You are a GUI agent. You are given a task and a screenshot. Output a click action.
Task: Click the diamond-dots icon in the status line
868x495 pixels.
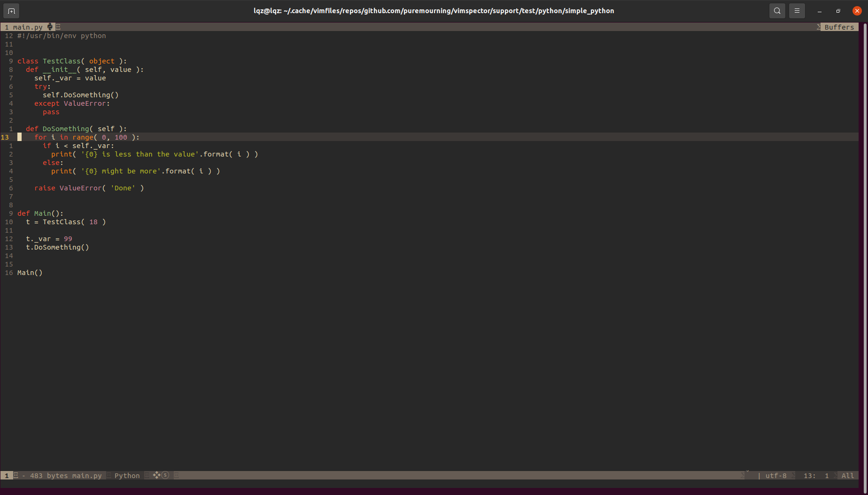[156, 475]
